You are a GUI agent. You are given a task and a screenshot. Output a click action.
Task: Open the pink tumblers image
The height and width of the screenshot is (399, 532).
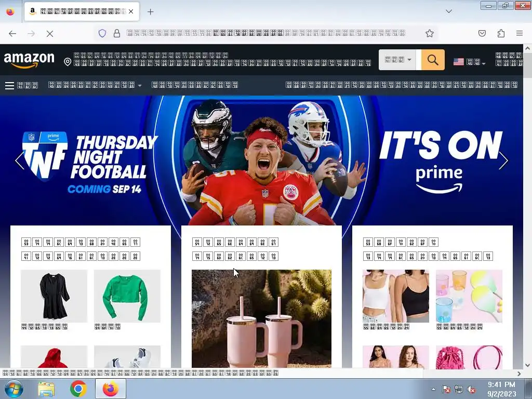click(x=262, y=318)
